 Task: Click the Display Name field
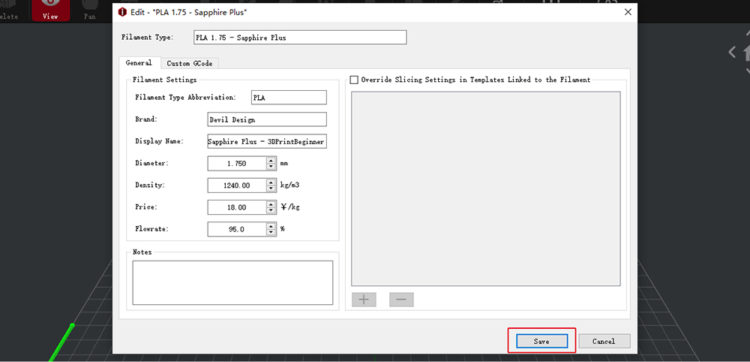267,142
